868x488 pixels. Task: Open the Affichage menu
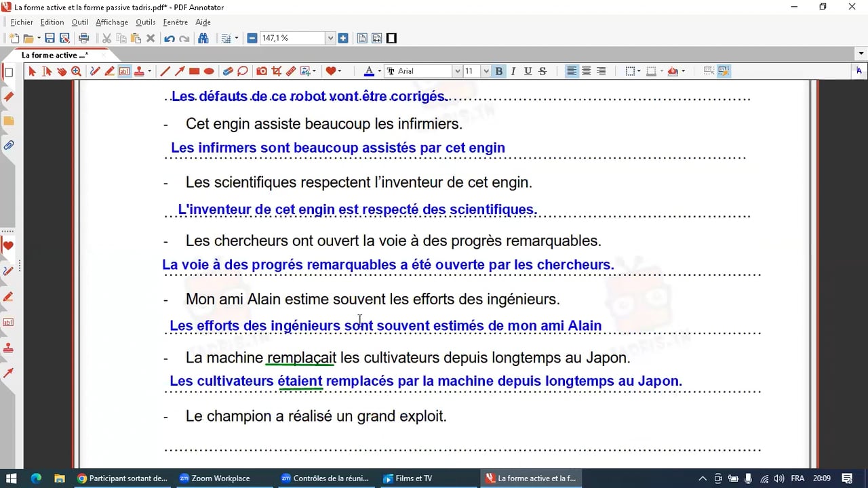(112, 22)
